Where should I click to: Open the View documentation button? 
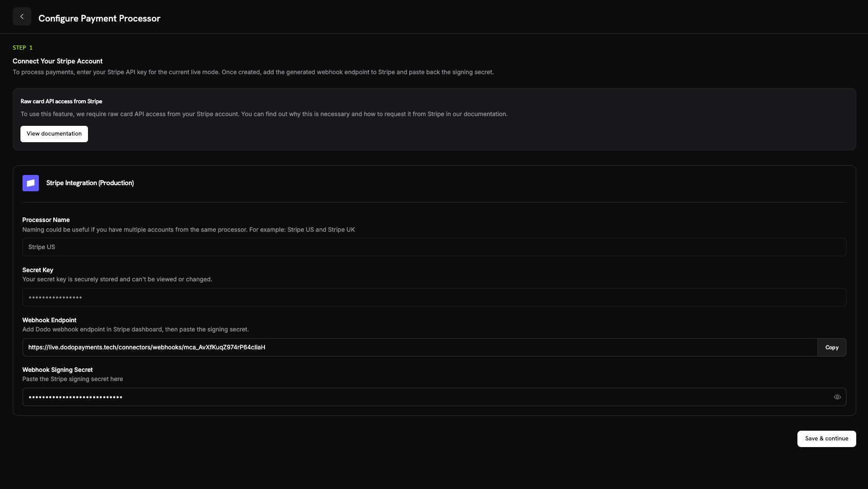tap(54, 134)
